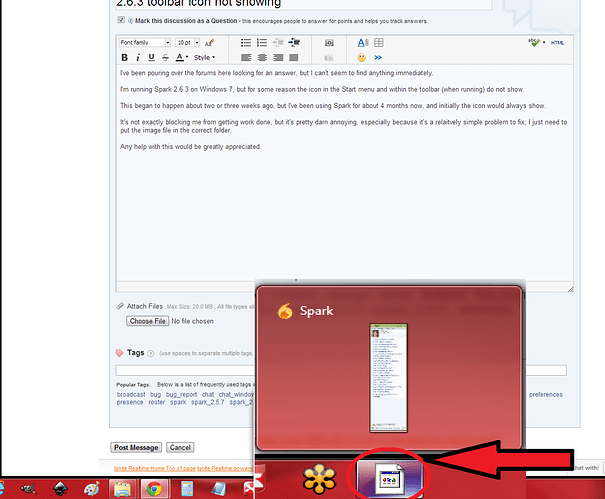Open the calculator taskbar icon
The height and width of the screenshot is (499, 605).
(x=187, y=489)
